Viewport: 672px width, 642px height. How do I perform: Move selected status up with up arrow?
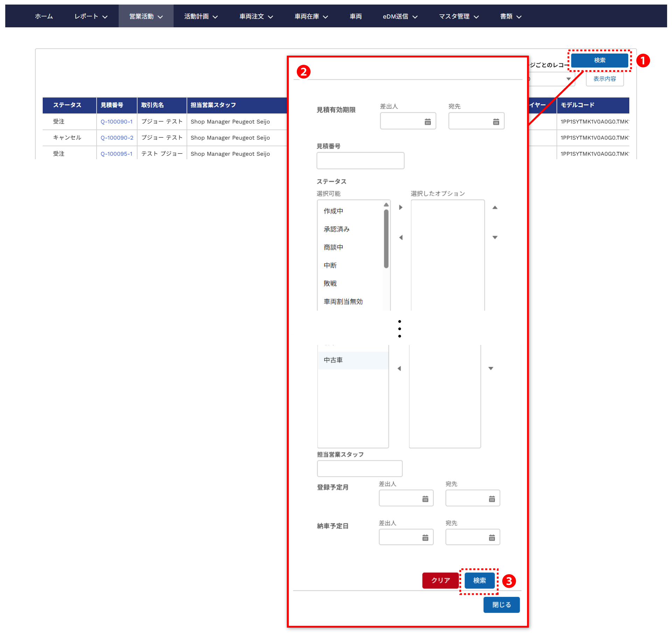coord(495,207)
